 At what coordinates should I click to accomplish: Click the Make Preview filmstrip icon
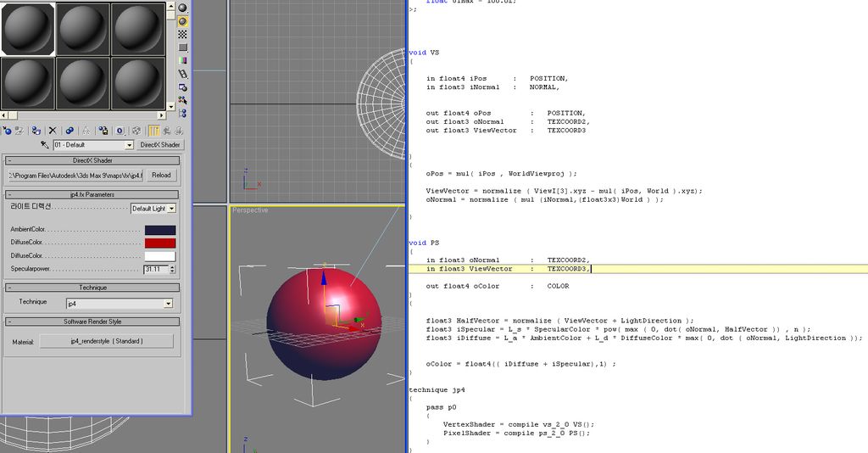pyautogui.click(x=182, y=74)
